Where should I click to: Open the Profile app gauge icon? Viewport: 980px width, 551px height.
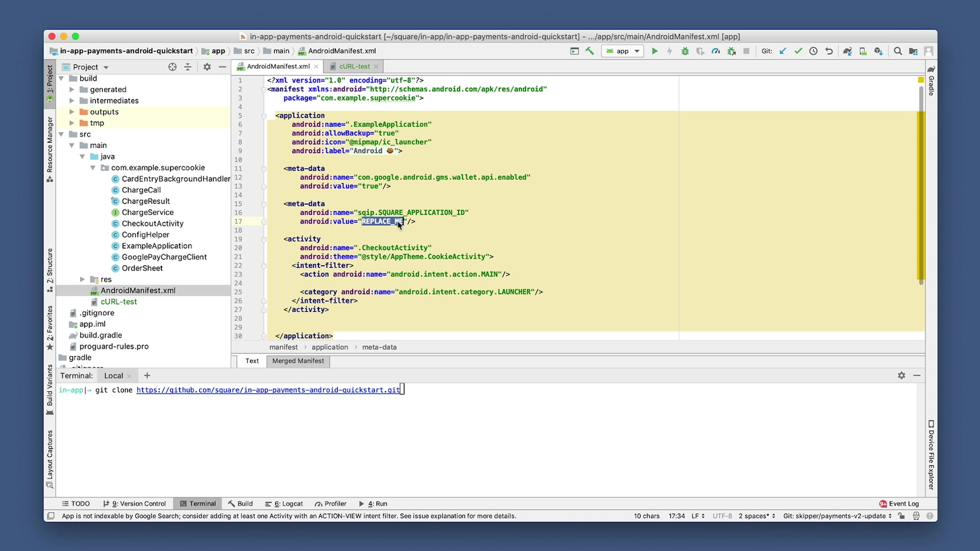pyautogui.click(x=716, y=51)
